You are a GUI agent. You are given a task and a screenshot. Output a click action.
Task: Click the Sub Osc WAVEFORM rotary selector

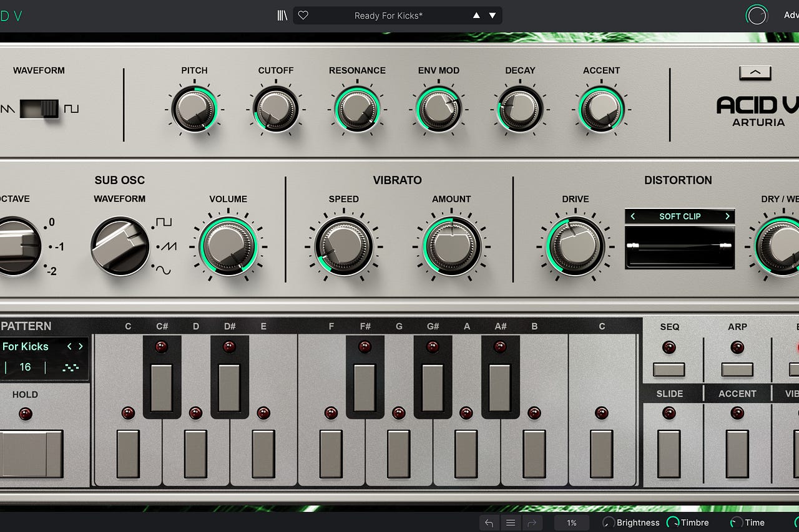[x=120, y=246]
